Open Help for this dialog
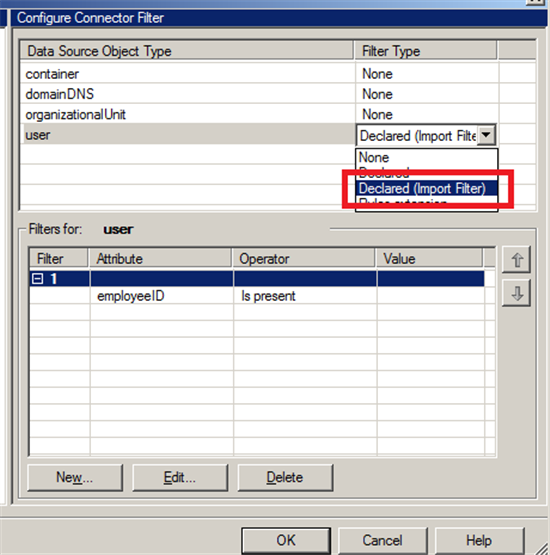 tap(479, 540)
